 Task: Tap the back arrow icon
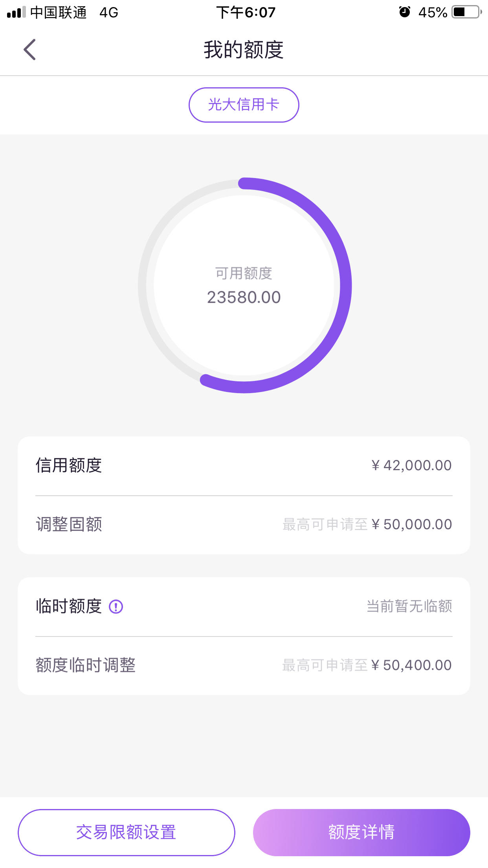[29, 50]
